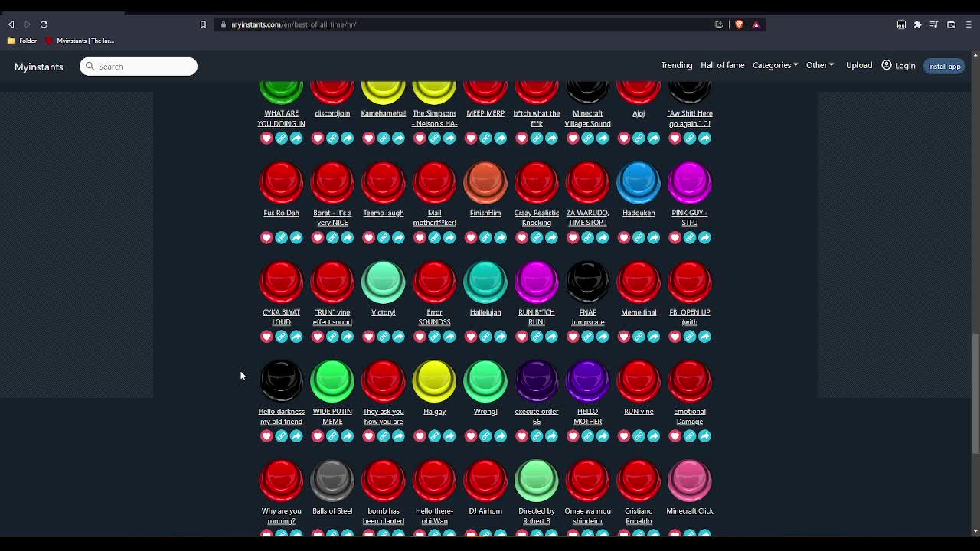The width and height of the screenshot is (980, 551).
Task: Share icon under Meme final
Action: click(x=654, y=337)
